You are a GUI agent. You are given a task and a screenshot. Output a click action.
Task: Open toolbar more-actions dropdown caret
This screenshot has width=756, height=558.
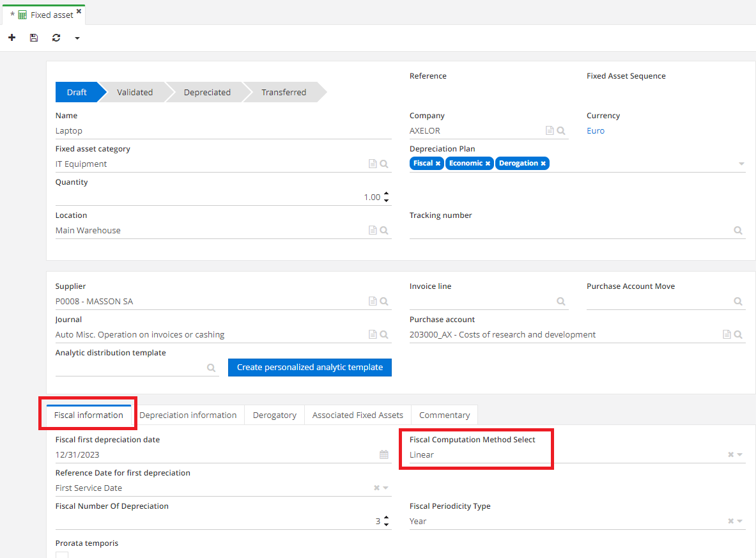(x=77, y=38)
